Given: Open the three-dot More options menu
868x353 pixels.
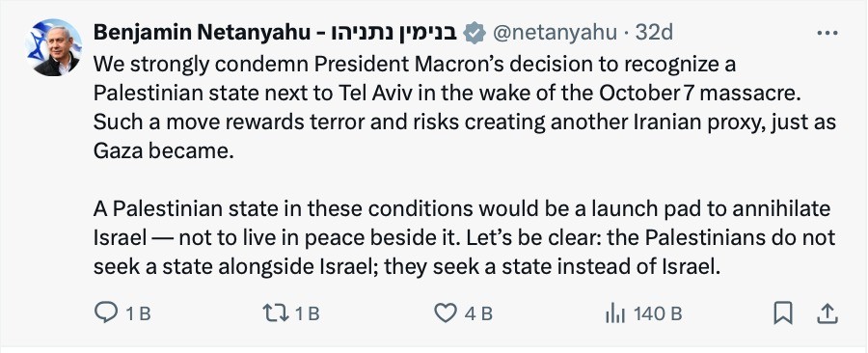Looking at the screenshot, I should [827, 34].
